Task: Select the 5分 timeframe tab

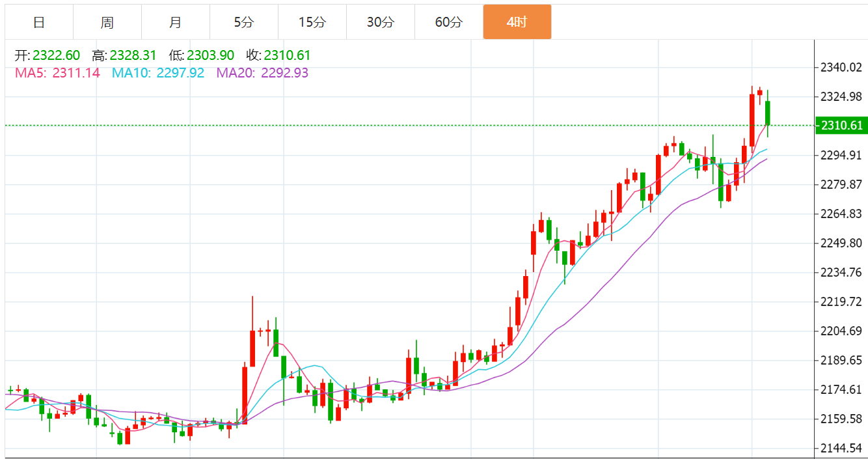Action: click(244, 22)
